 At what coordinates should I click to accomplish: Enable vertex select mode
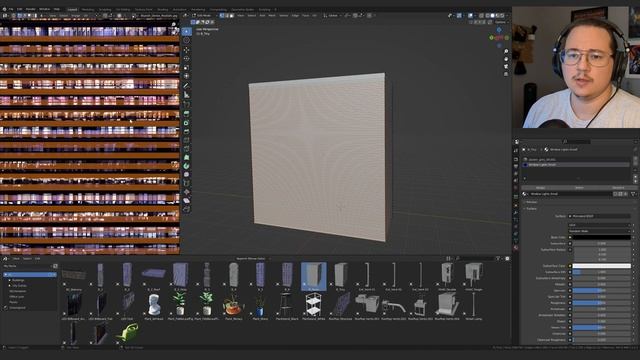pos(222,16)
